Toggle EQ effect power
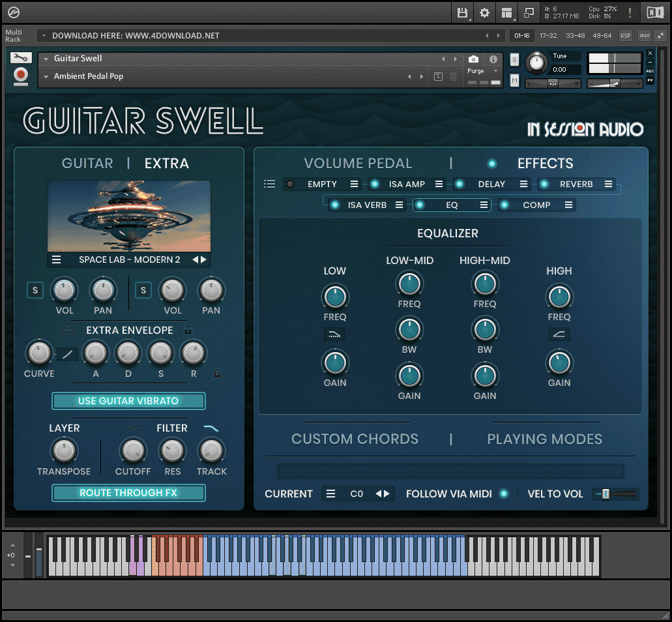This screenshot has width=672, height=622. 420,205
